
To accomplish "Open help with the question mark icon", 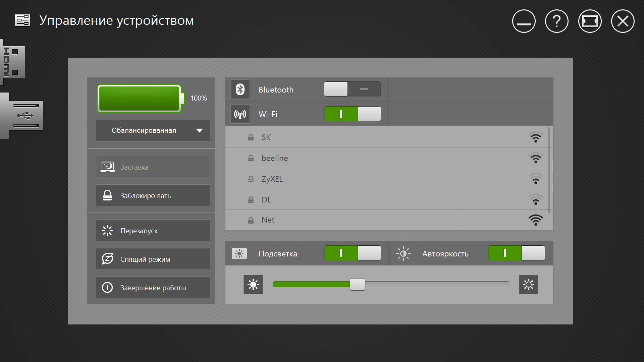I will click(556, 21).
